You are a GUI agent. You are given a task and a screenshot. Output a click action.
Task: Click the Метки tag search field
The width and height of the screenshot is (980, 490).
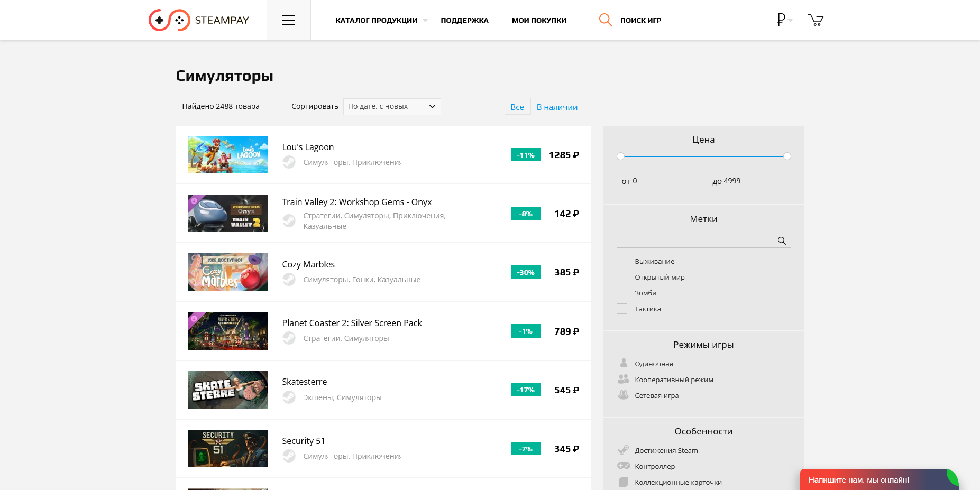click(703, 241)
